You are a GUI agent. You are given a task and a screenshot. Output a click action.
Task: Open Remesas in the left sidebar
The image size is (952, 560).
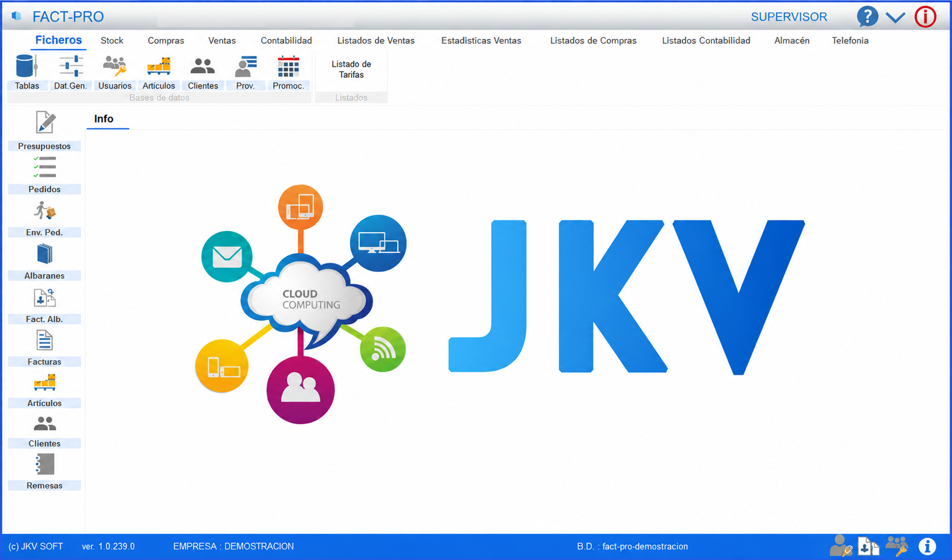click(44, 472)
